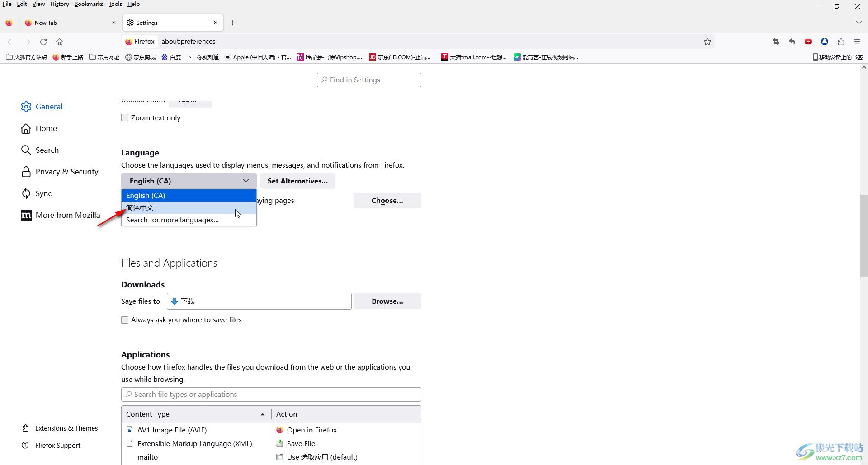This screenshot has height=465, width=868.
Task: Click Browse to choose download folder
Action: click(x=387, y=301)
